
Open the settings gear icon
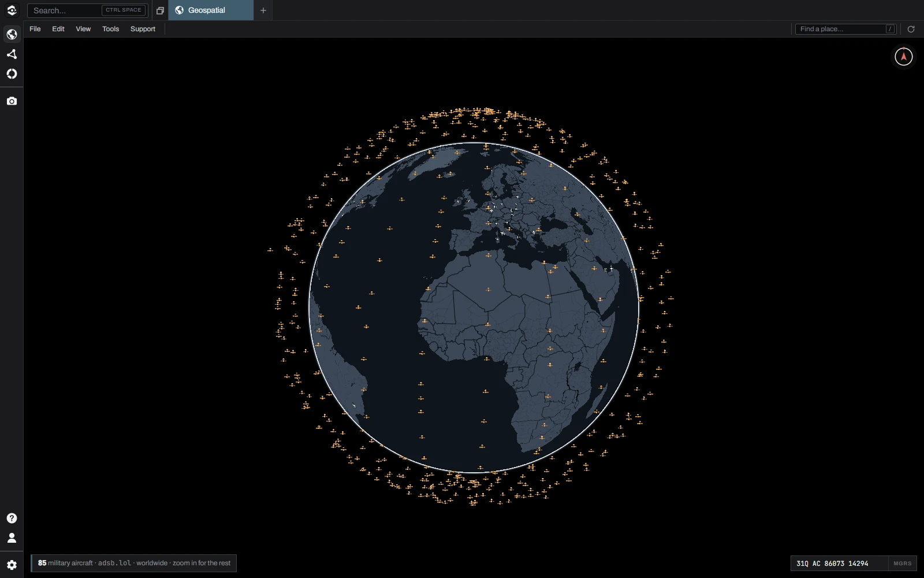(12, 565)
